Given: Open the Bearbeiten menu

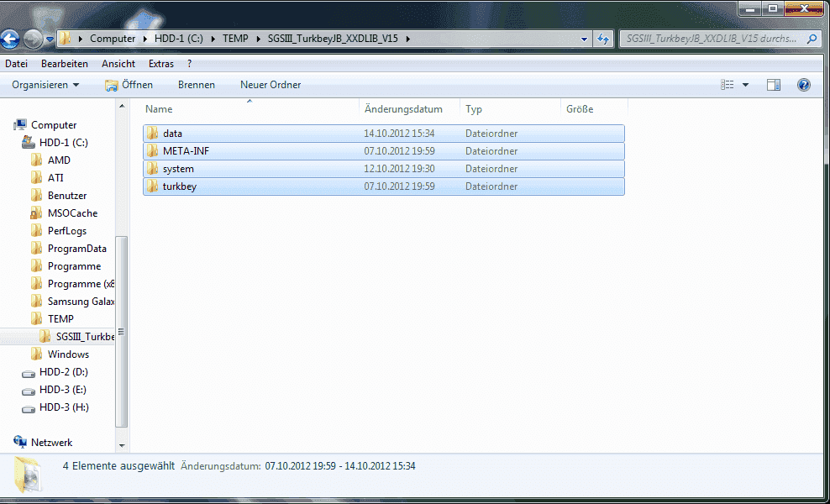Looking at the screenshot, I should (x=65, y=64).
